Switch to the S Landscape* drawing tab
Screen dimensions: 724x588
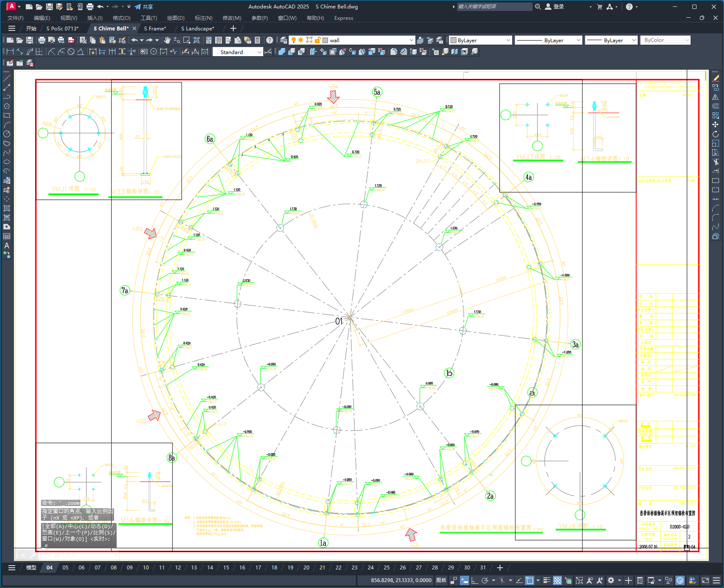tap(197, 29)
